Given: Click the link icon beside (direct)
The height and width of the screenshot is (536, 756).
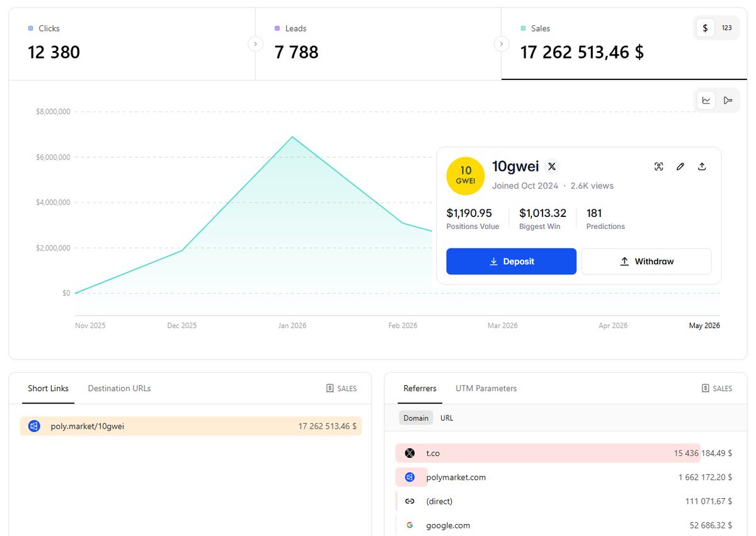Looking at the screenshot, I should [409, 501].
